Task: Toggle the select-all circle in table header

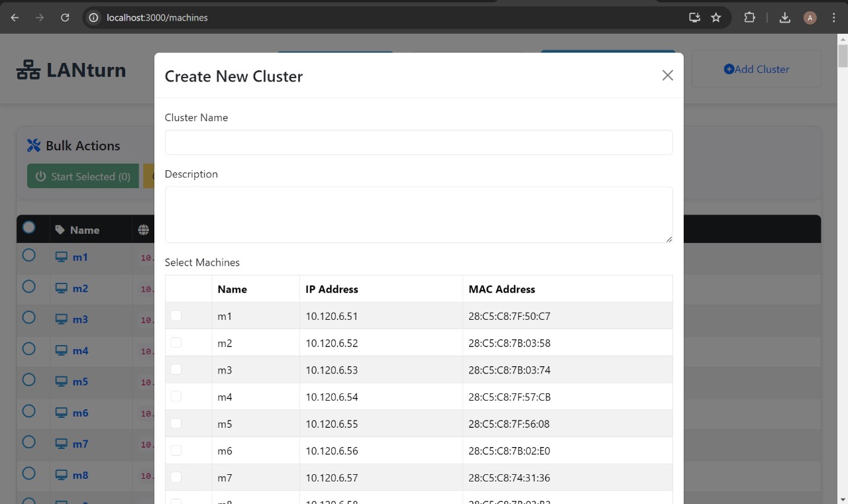Action: tap(28, 227)
